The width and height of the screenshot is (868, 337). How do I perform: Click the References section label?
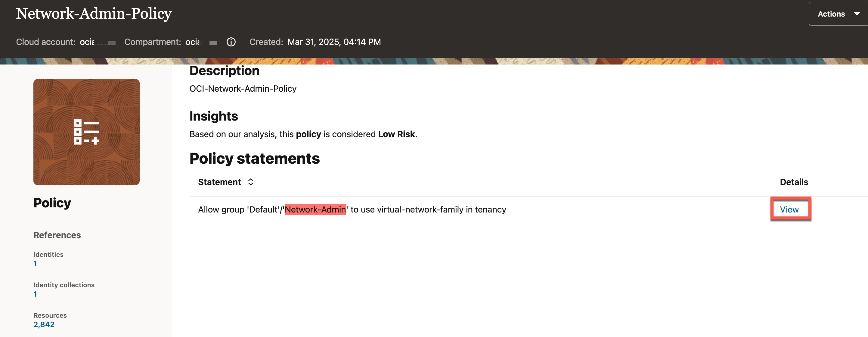point(57,235)
